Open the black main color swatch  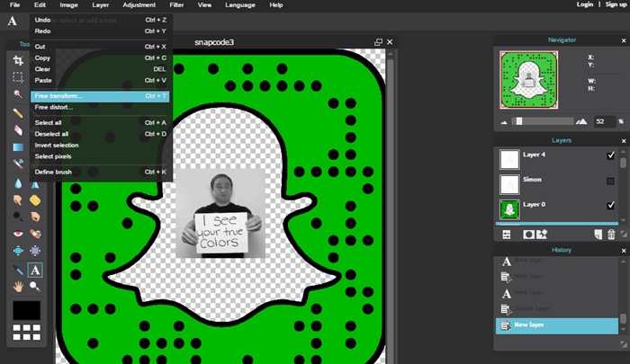coord(26,310)
